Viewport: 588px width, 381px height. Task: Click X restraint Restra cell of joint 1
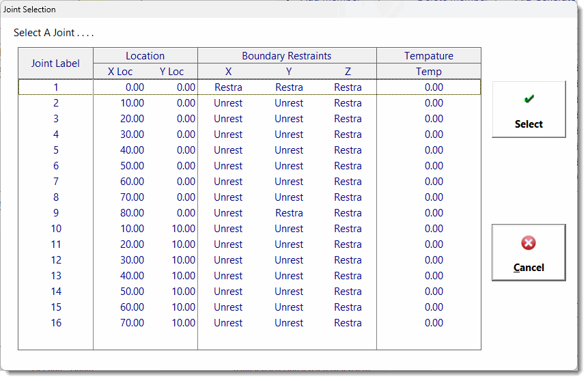tap(228, 87)
